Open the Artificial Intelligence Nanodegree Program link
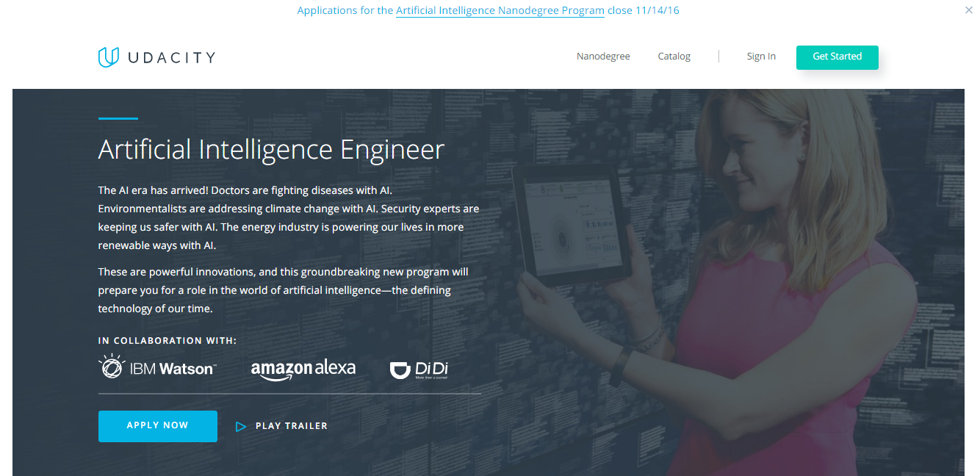980x476 pixels. click(500, 10)
